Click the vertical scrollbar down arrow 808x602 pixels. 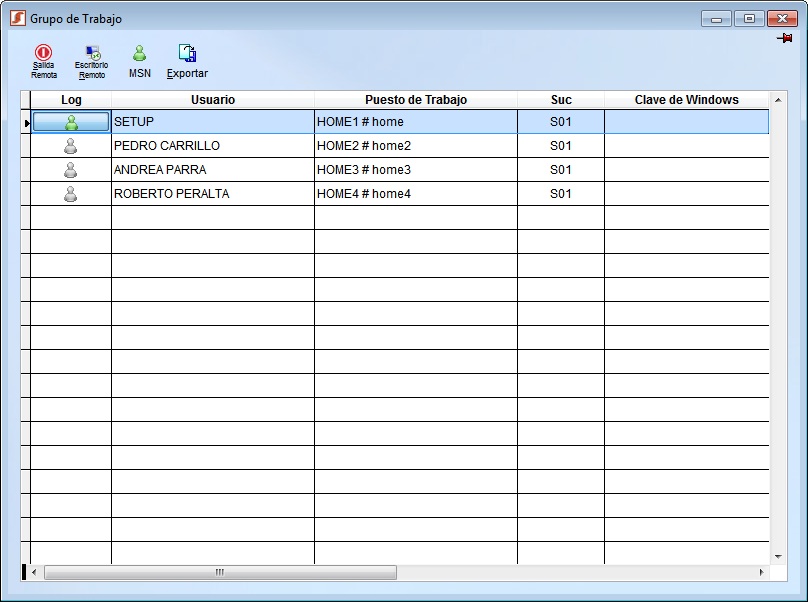click(x=778, y=556)
